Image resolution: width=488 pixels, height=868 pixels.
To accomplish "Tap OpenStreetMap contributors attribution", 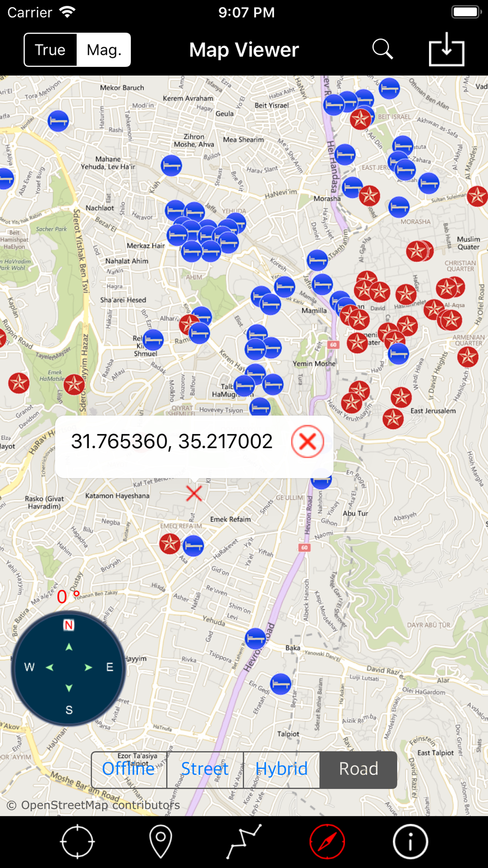I will 93,805.
